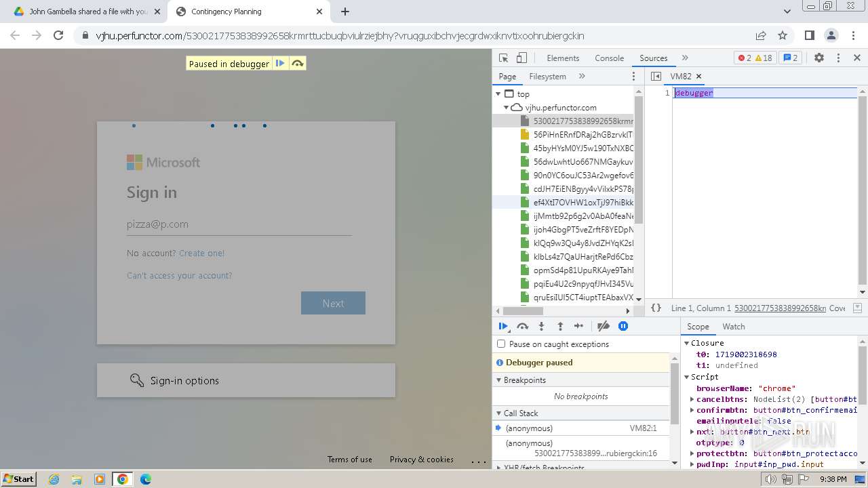Expand the cancelbtns NodeList variable
868x488 pixels.
click(x=692, y=400)
